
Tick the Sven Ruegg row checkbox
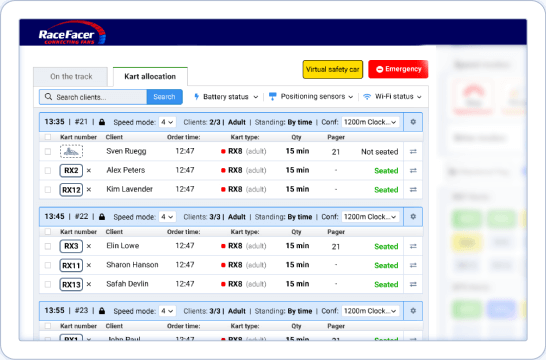[x=48, y=151]
